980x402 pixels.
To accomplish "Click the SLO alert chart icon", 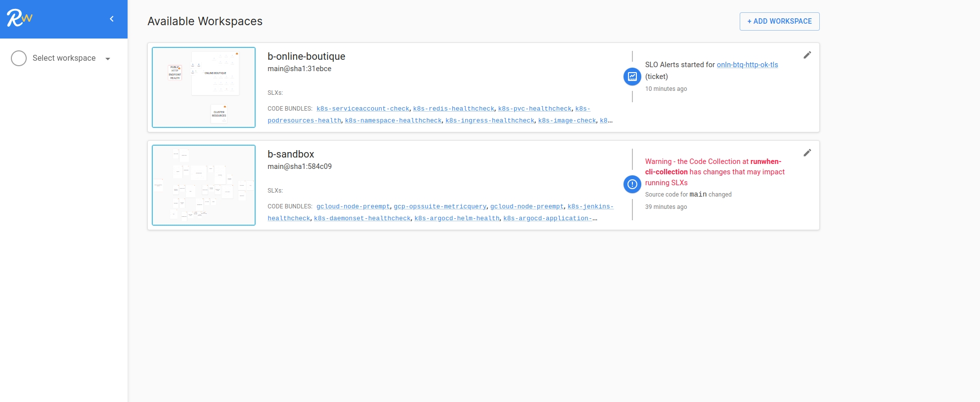I will [x=632, y=77].
